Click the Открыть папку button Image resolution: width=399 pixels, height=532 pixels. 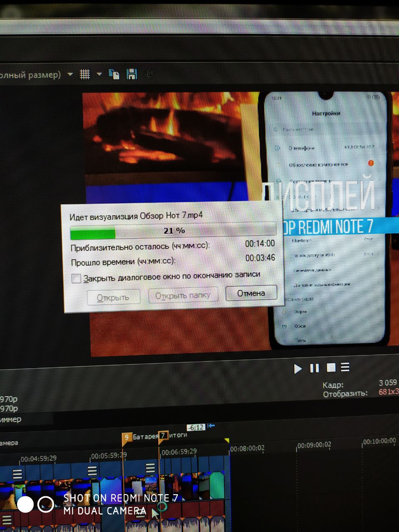click(x=182, y=296)
